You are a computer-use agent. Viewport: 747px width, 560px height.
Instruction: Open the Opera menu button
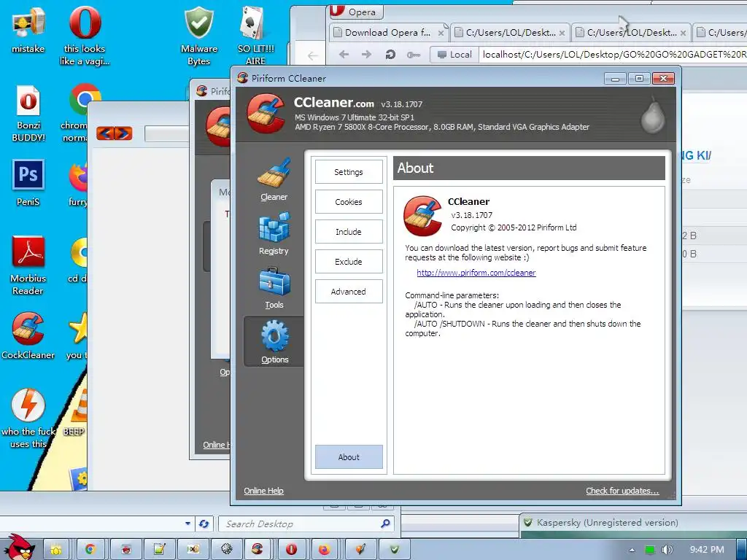click(x=355, y=11)
